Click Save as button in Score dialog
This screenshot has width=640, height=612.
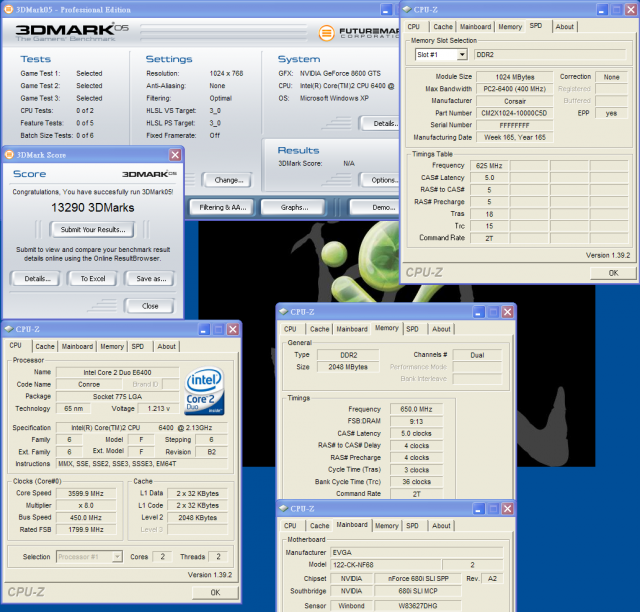point(151,279)
